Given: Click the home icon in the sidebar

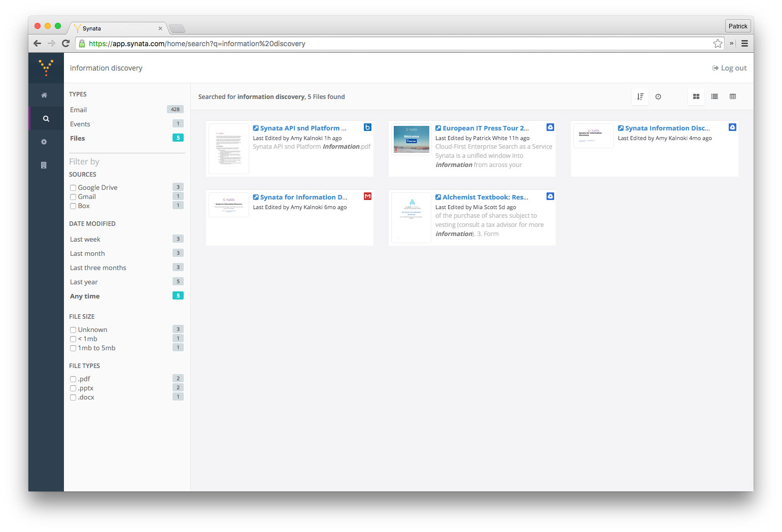Looking at the screenshot, I should click(44, 95).
